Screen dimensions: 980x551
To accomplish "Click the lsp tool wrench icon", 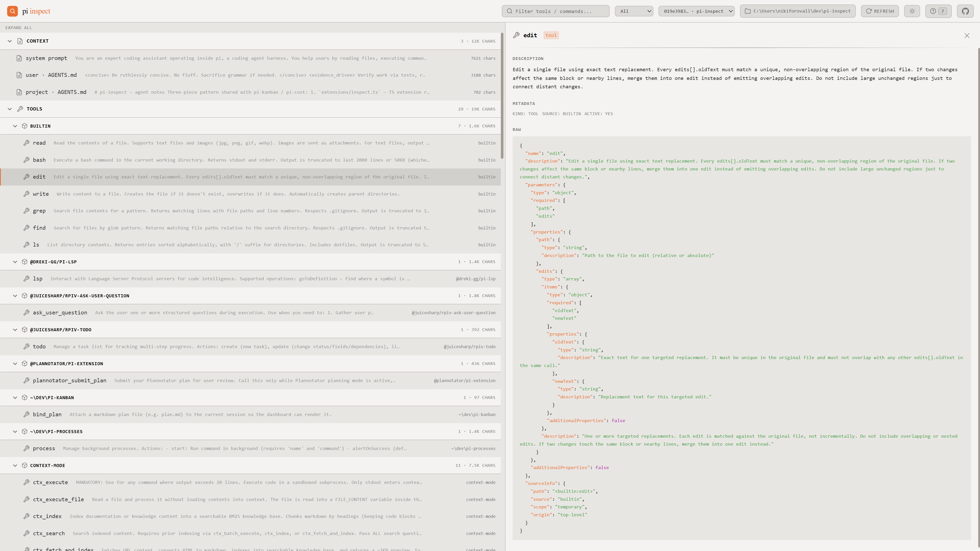I will [26, 279].
